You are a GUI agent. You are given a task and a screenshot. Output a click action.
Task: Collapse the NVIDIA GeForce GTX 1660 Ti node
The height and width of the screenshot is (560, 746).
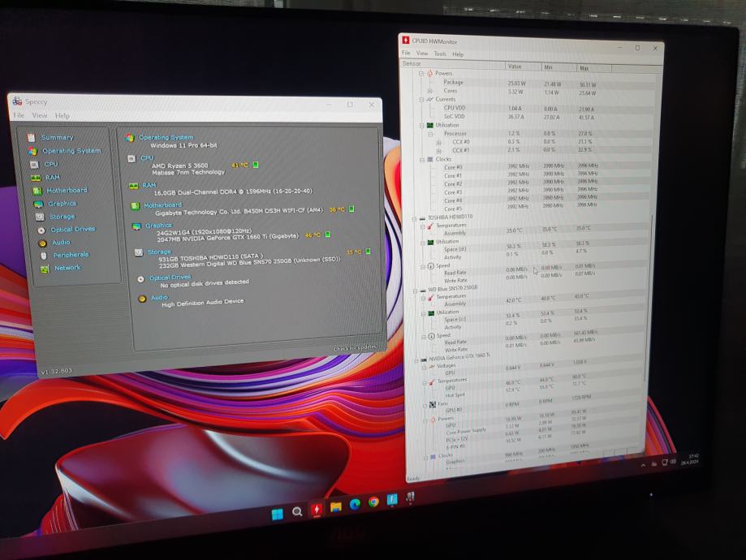416,360
